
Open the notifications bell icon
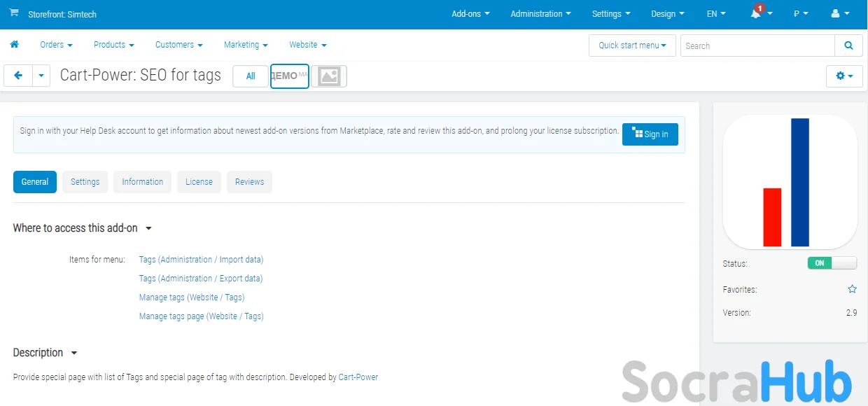tap(756, 14)
